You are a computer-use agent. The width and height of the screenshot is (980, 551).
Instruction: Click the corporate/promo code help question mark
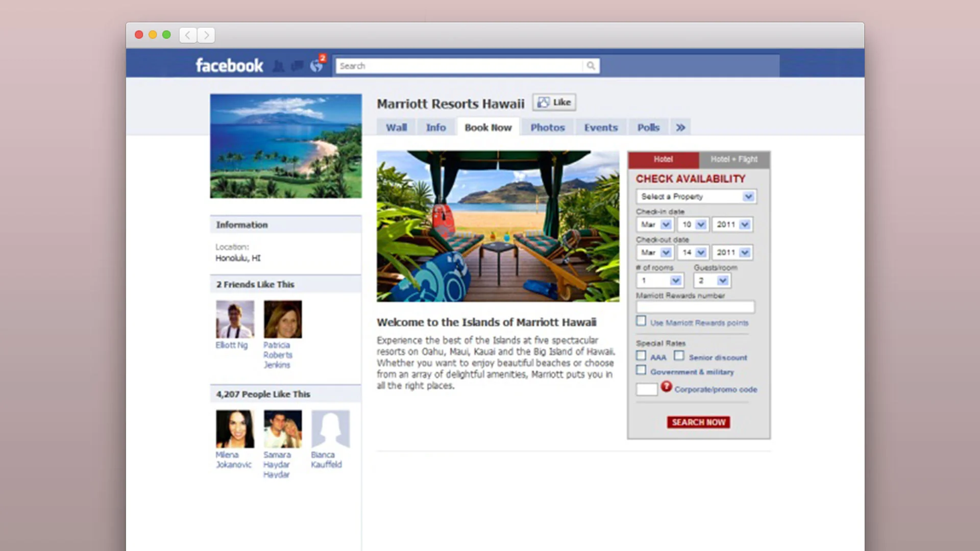[x=667, y=388]
